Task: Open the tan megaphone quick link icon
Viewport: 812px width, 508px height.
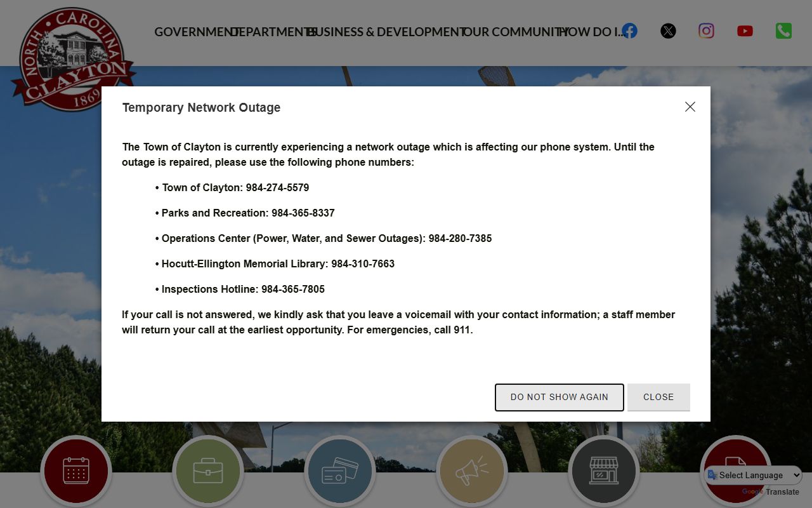Action: coord(472,471)
